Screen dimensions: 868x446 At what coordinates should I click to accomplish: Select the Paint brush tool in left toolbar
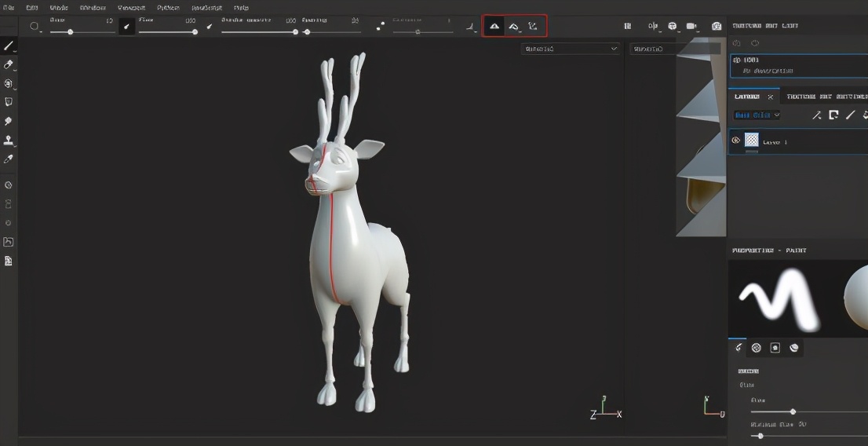click(9, 46)
